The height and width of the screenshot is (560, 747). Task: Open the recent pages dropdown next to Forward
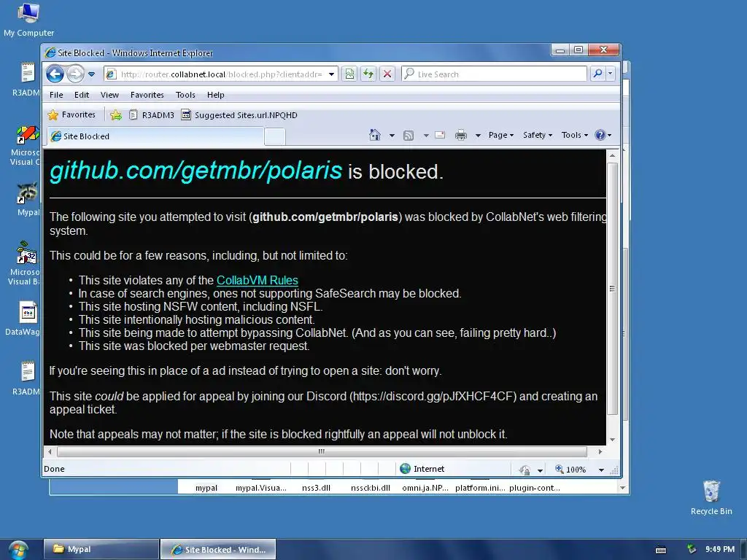[91, 74]
